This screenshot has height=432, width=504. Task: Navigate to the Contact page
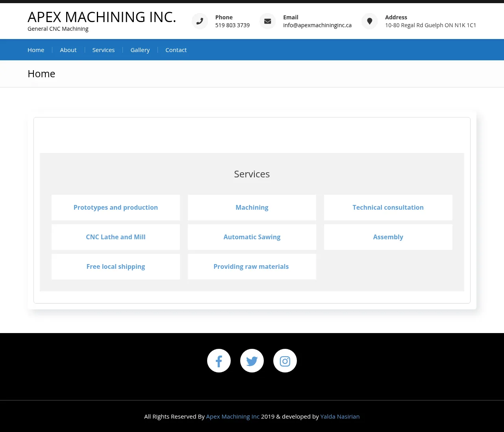coord(176,50)
